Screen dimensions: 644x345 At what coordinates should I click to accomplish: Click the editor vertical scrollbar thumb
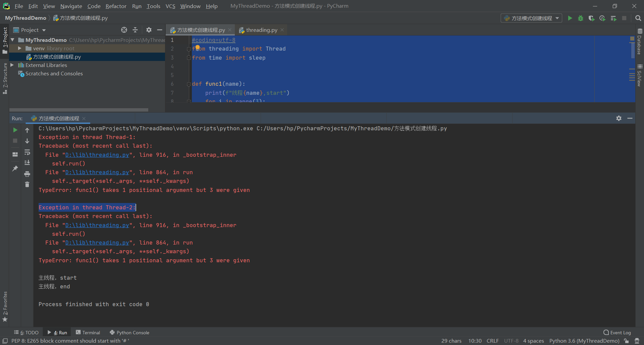[x=632, y=50]
